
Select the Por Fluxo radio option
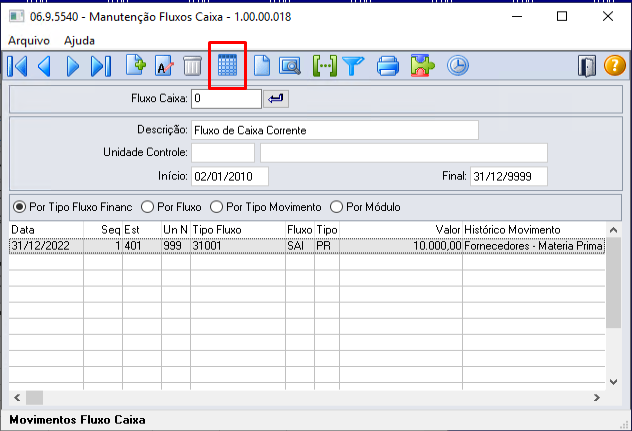coord(171,207)
